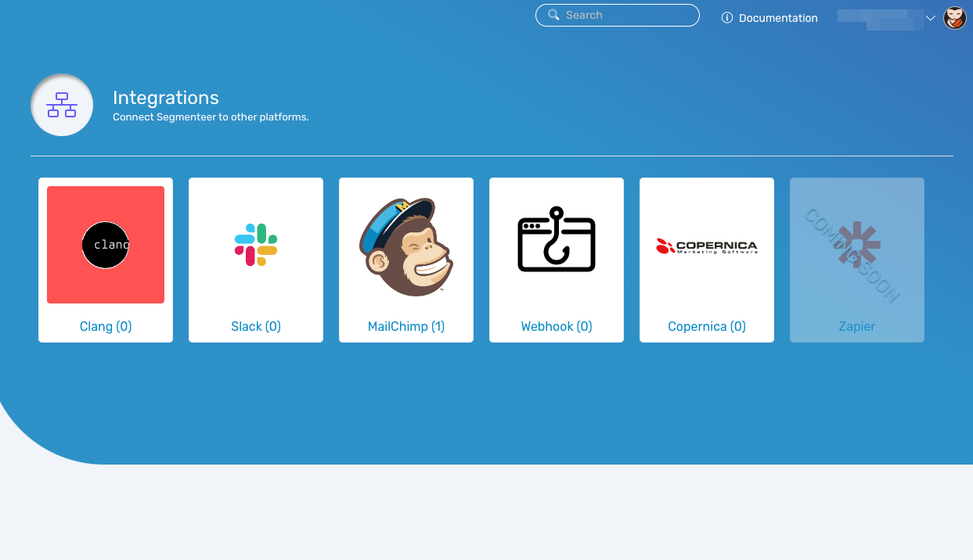Open the Copernica (0) link
This screenshot has width=973, height=560.
[707, 326]
